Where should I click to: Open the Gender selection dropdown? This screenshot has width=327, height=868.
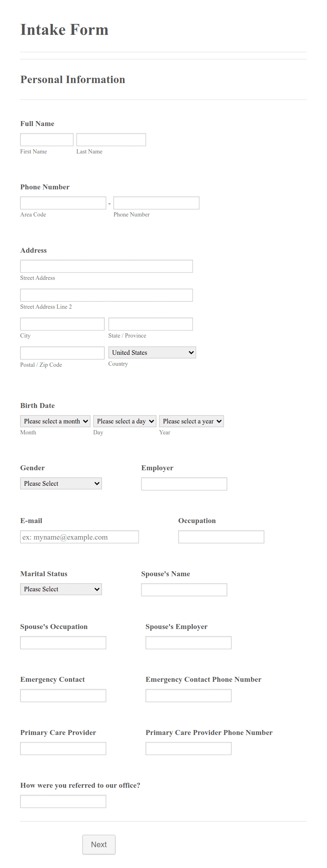coord(61,483)
